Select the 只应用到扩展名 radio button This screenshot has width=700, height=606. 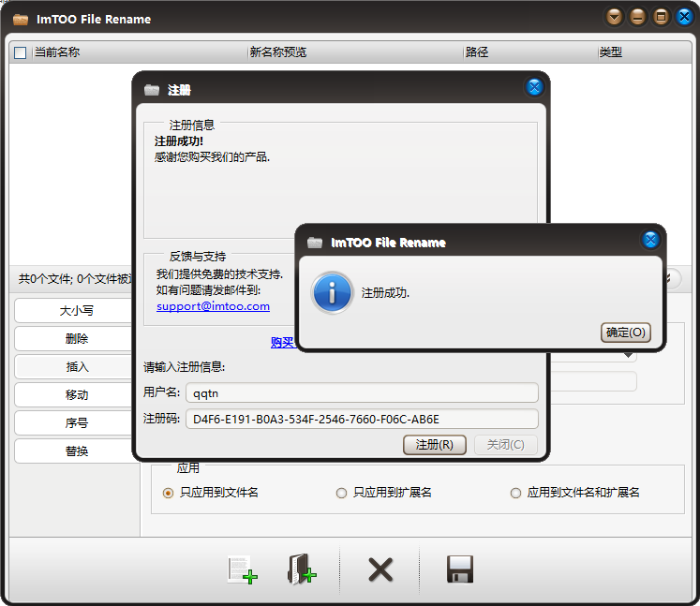[x=341, y=493]
